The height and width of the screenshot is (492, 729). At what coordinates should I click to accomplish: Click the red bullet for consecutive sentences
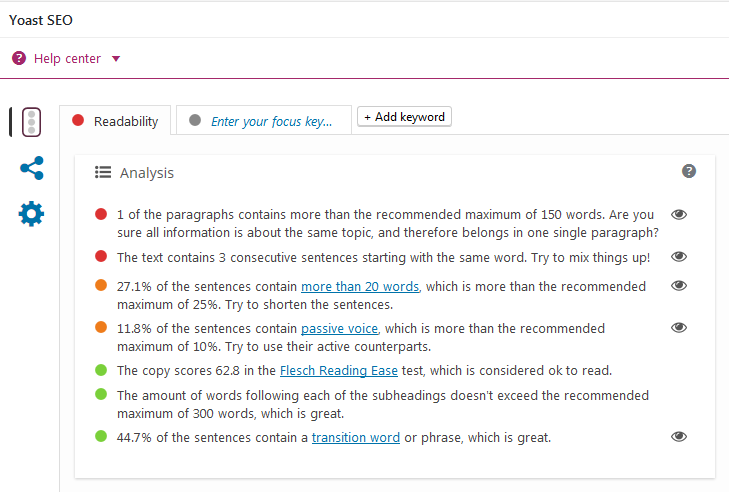click(100, 257)
